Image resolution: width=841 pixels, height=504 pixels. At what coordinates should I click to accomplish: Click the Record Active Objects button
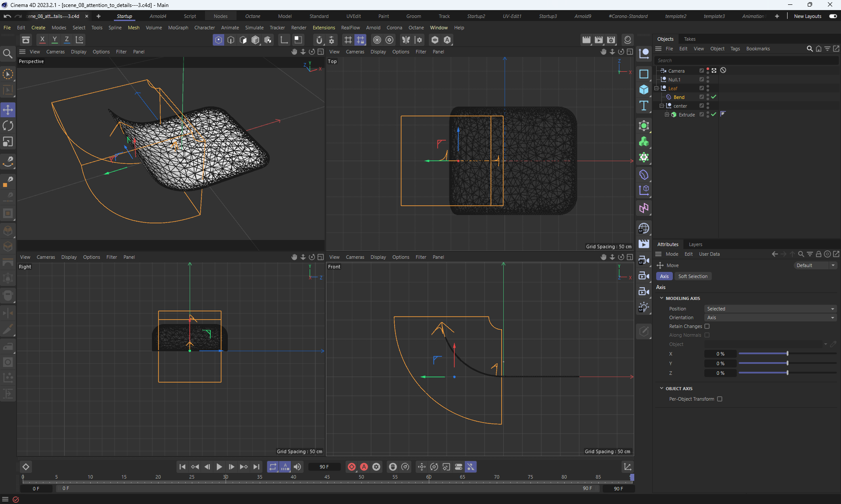point(351,467)
